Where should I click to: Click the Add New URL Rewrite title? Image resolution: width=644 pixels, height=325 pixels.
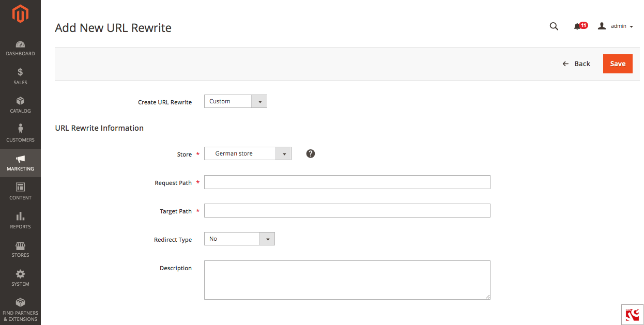pos(113,28)
